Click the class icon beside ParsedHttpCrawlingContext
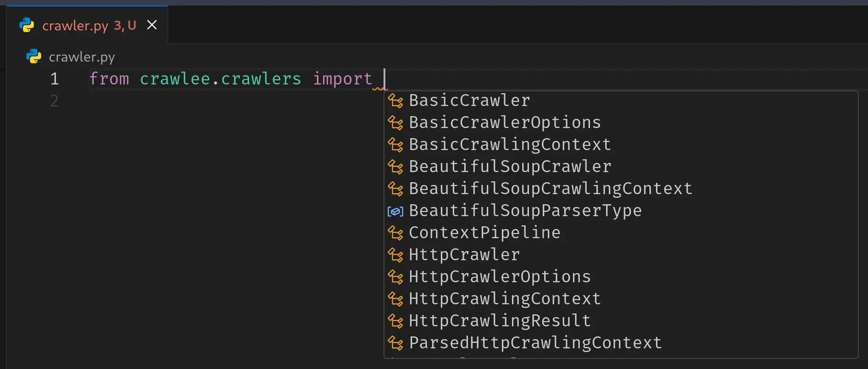868x369 pixels. pos(395,343)
